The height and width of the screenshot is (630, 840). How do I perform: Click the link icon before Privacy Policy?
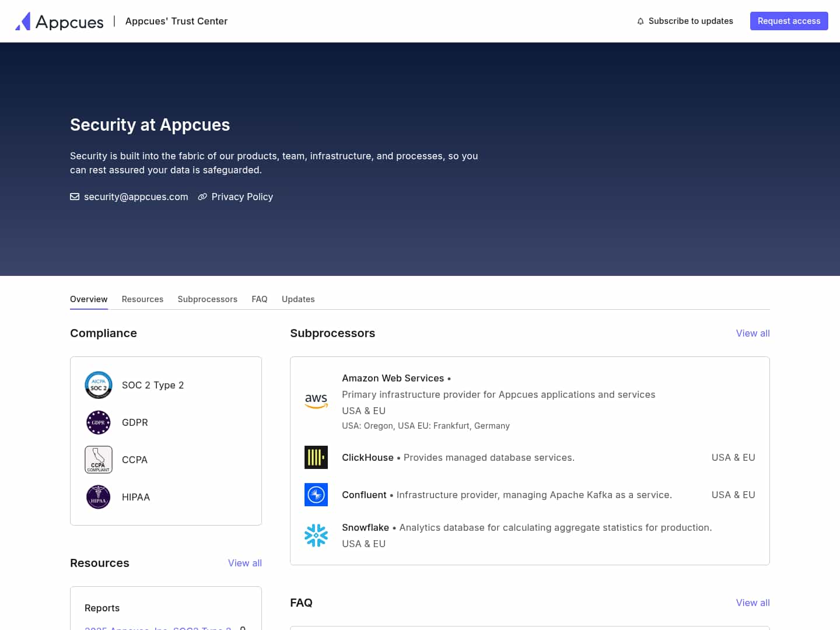202,197
